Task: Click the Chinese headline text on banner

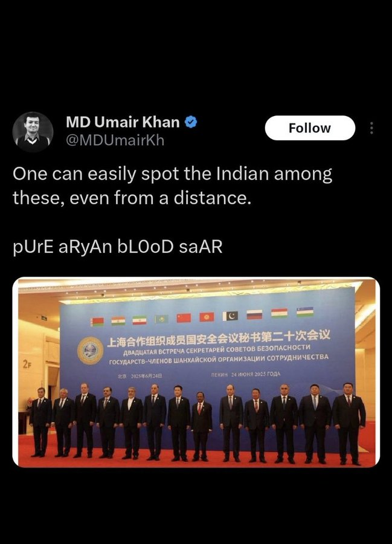Action: pos(219,338)
